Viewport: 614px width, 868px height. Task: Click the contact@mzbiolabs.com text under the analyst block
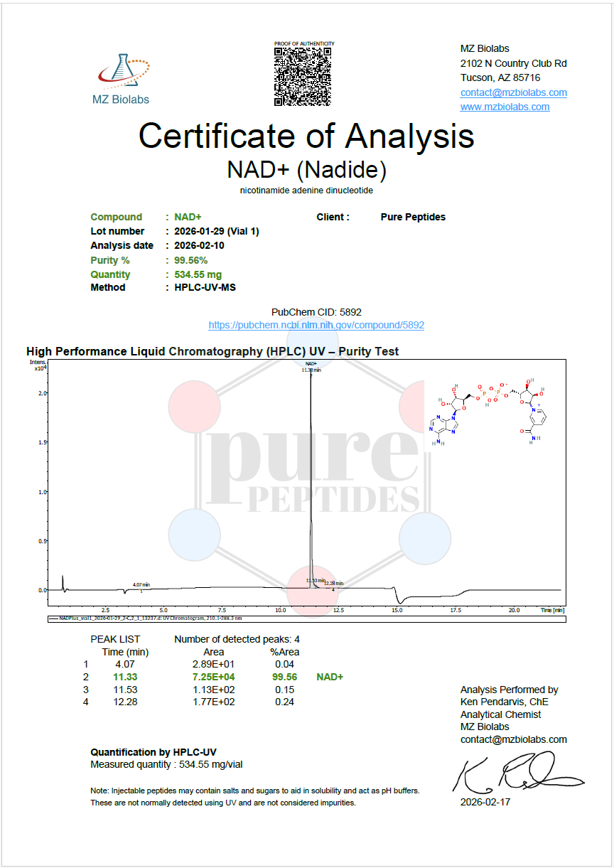click(x=513, y=739)
